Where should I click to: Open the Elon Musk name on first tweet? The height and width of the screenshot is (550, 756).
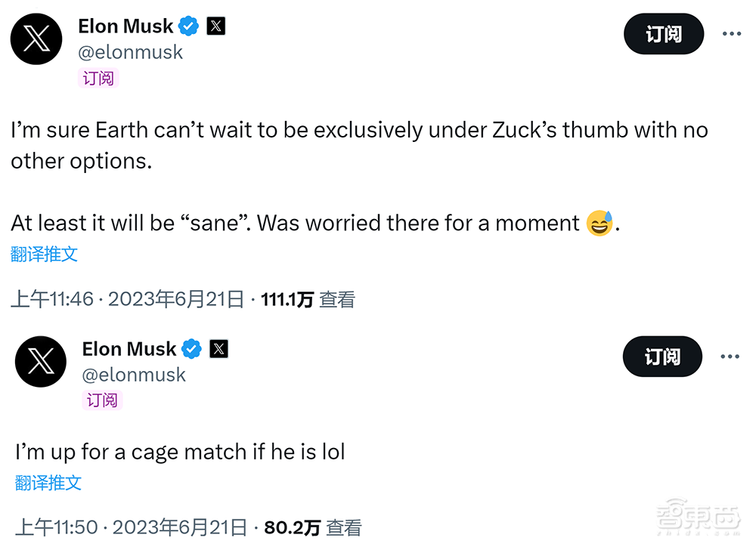click(125, 26)
